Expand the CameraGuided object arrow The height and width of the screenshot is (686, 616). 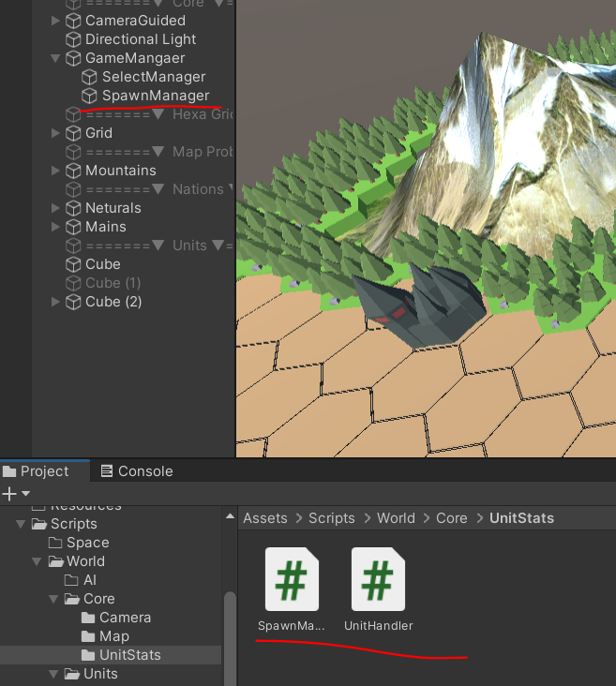(55, 21)
